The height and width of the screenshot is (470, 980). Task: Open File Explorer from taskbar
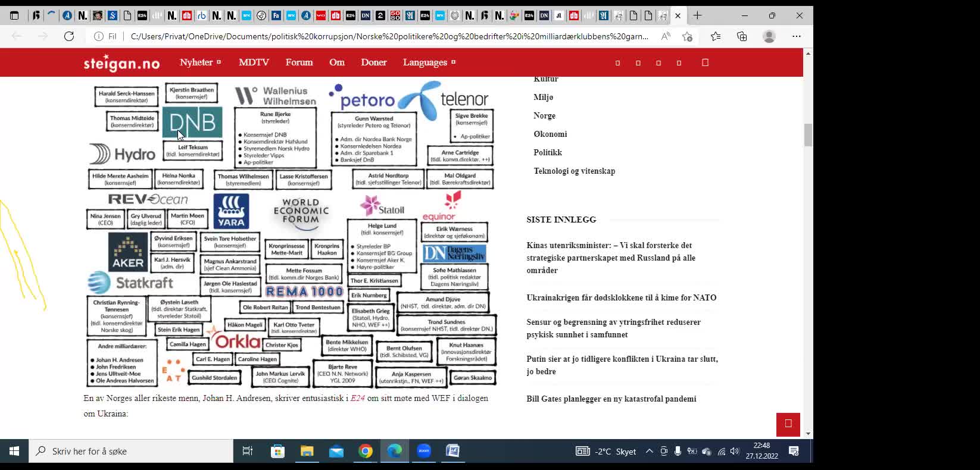[307, 451]
